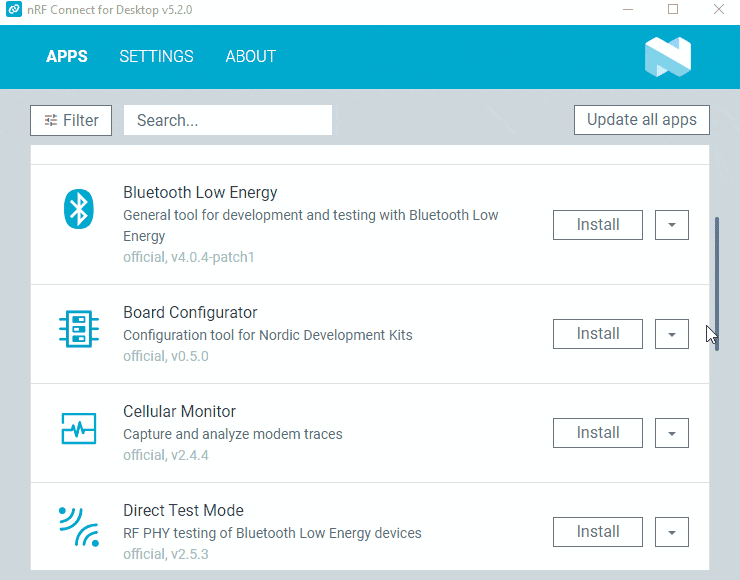Click version text official, v2.4.4
740x580 pixels.
pos(166,455)
